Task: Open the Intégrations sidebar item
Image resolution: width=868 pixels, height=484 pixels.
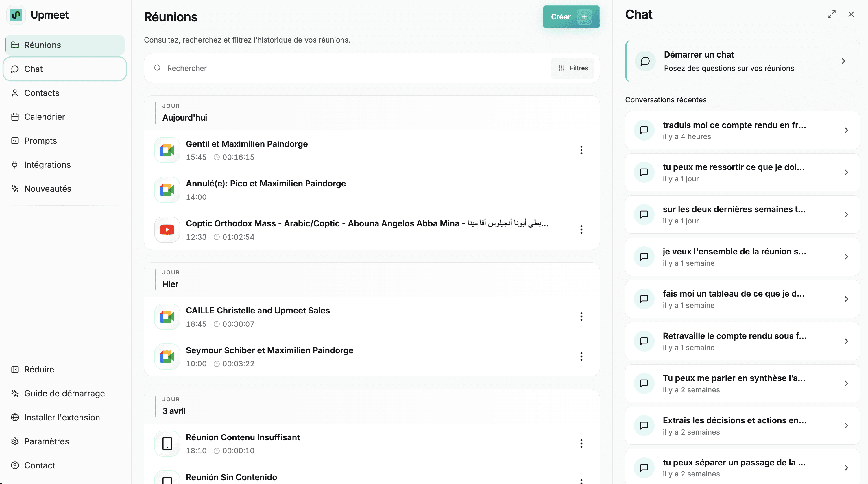Action: [47, 165]
